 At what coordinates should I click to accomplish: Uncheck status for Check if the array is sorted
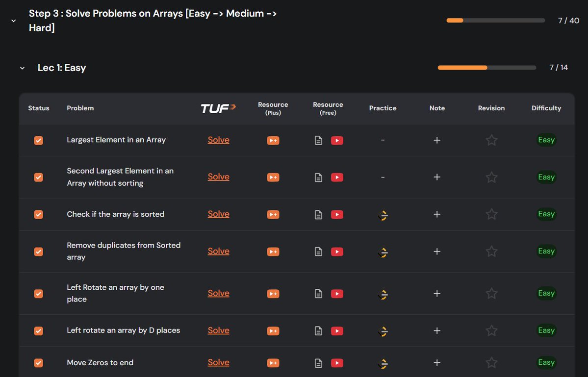click(38, 214)
